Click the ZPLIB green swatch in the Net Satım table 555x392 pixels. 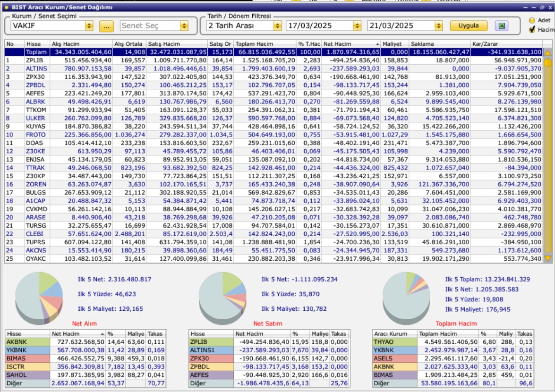click(x=211, y=342)
